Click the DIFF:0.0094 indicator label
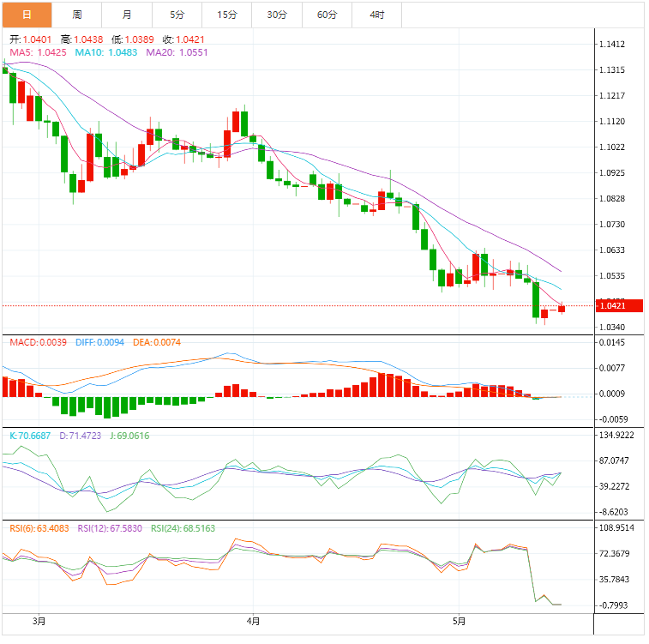The height and width of the screenshot is (644, 649). point(99,343)
